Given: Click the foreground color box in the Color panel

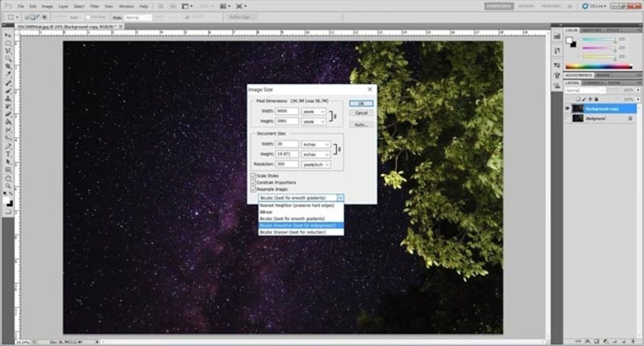Looking at the screenshot, I should 569,40.
